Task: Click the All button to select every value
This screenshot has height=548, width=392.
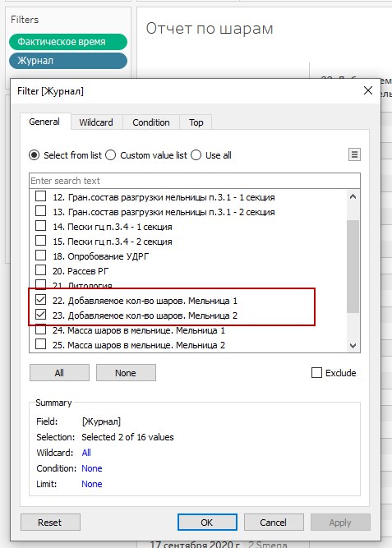Action: [59, 373]
